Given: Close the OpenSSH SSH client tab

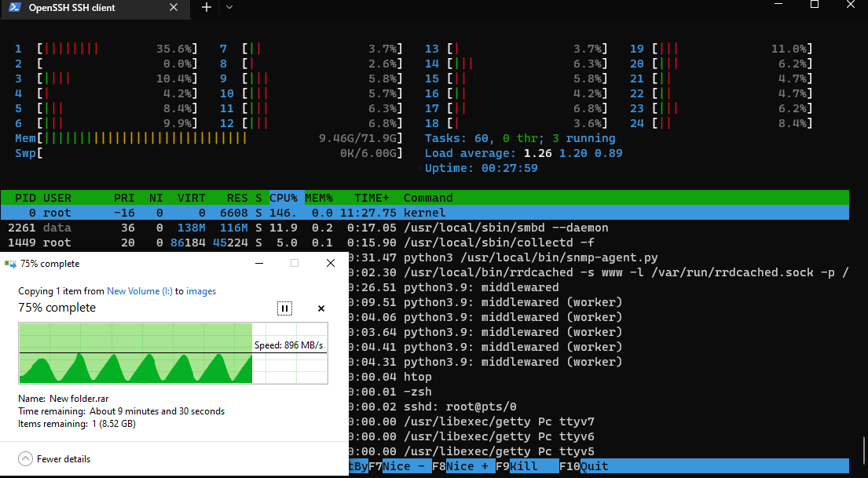Looking at the screenshot, I should click(x=174, y=8).
